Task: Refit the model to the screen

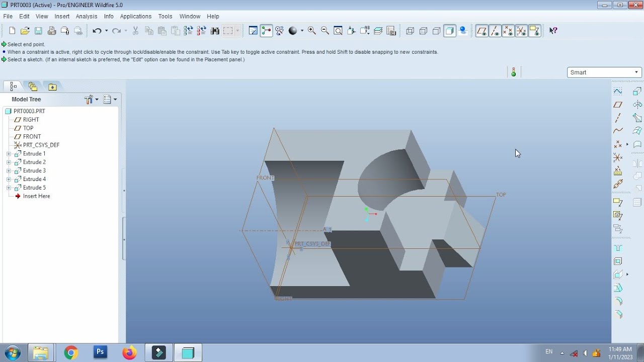Action: pyautogui.click(x=338, y=31)
